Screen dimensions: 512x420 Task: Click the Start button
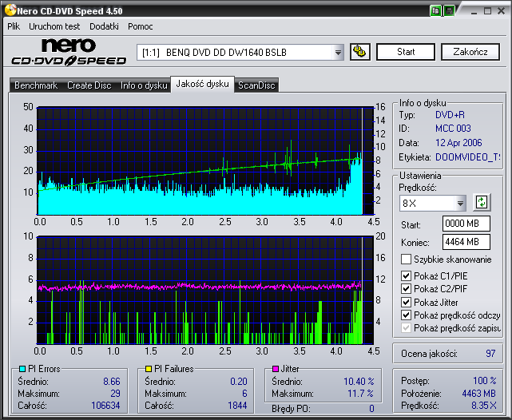point(406,52)
